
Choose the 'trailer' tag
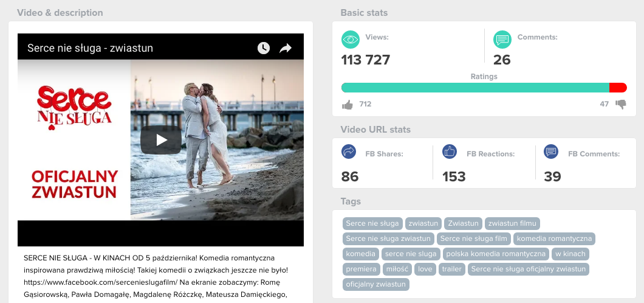tap(451, 269)
